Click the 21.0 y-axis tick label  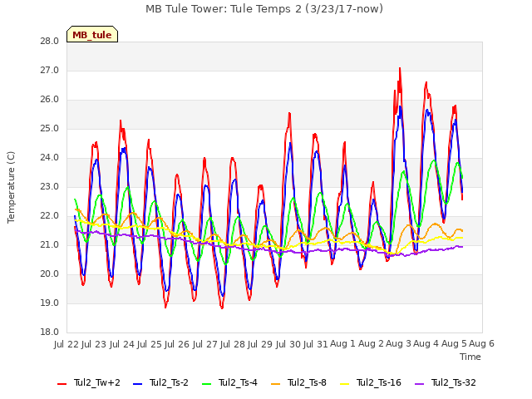(50, 245)
